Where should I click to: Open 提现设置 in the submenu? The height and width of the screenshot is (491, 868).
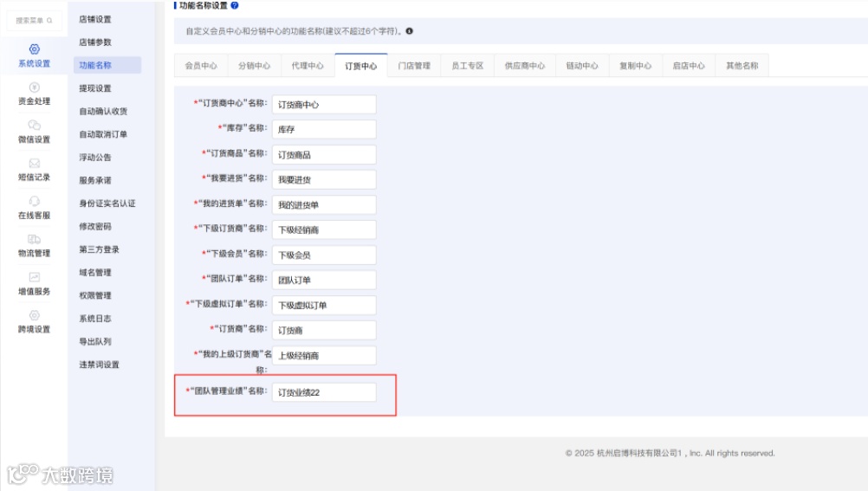pyautogui.click(x=95, y=88)
